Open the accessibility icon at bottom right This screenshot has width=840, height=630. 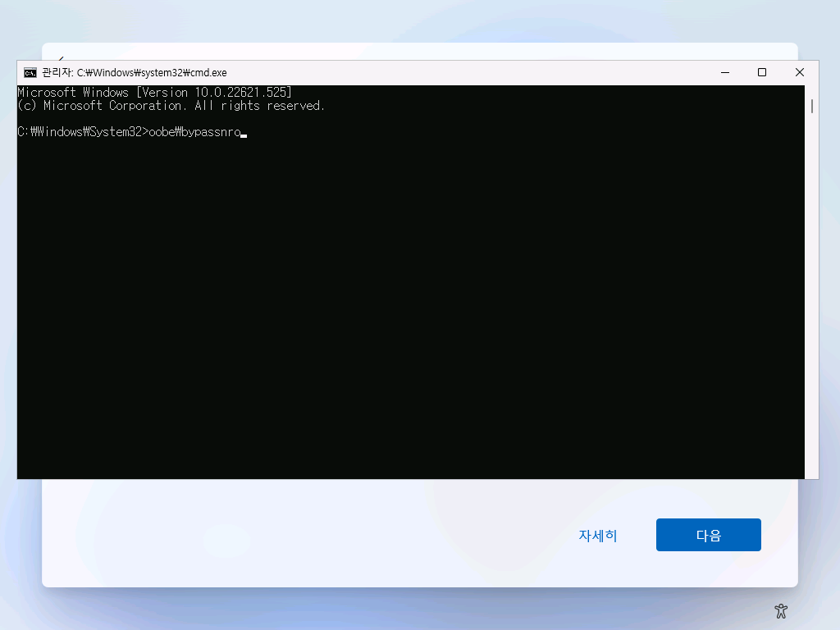781,610
